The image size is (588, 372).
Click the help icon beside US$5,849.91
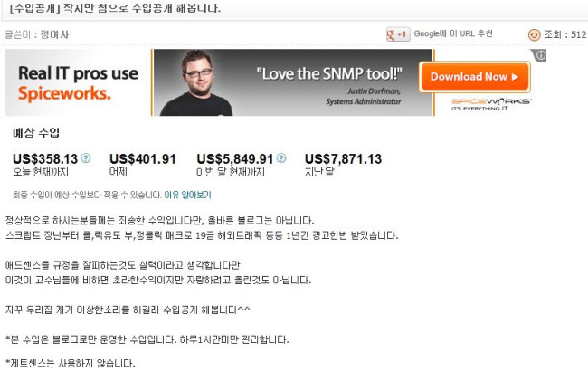pyautogui.click(x=281, y=158)
